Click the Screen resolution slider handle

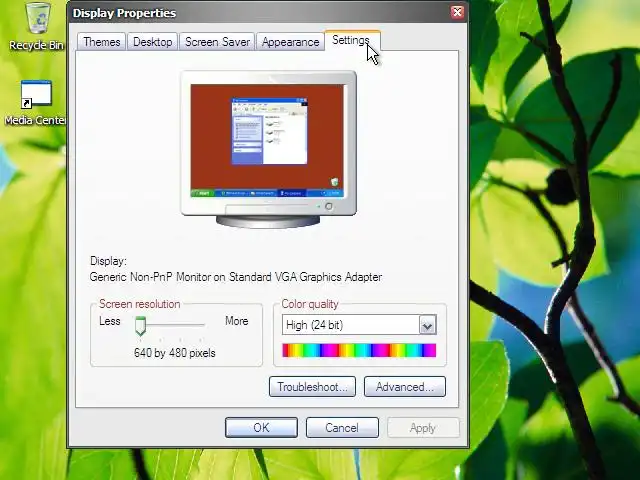(140, 326)
